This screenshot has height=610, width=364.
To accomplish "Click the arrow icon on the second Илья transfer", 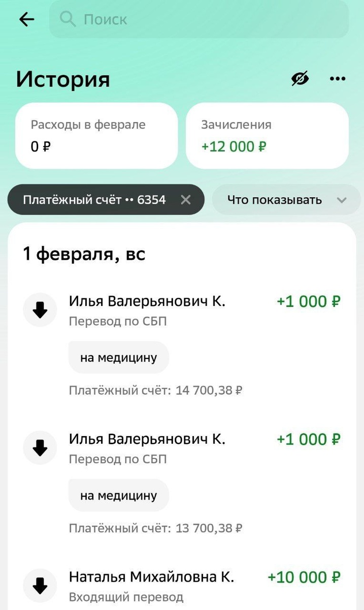I will click(40, 448).
